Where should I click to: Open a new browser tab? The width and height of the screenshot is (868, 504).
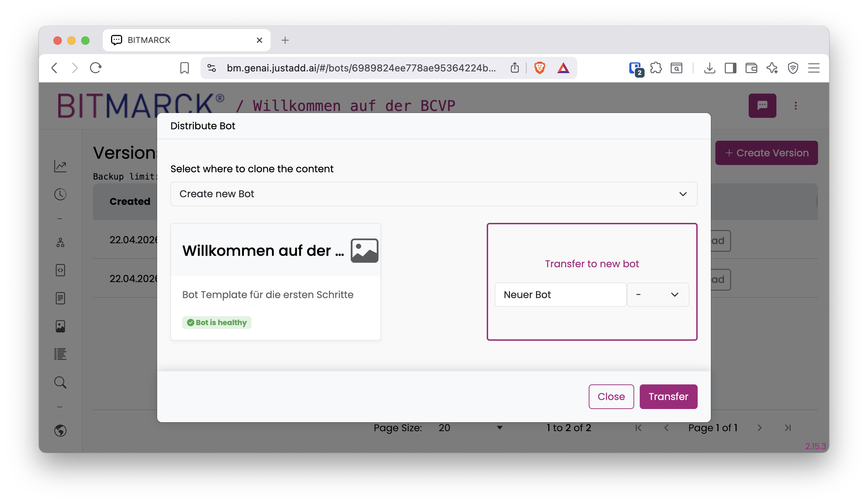pos(285,40)
